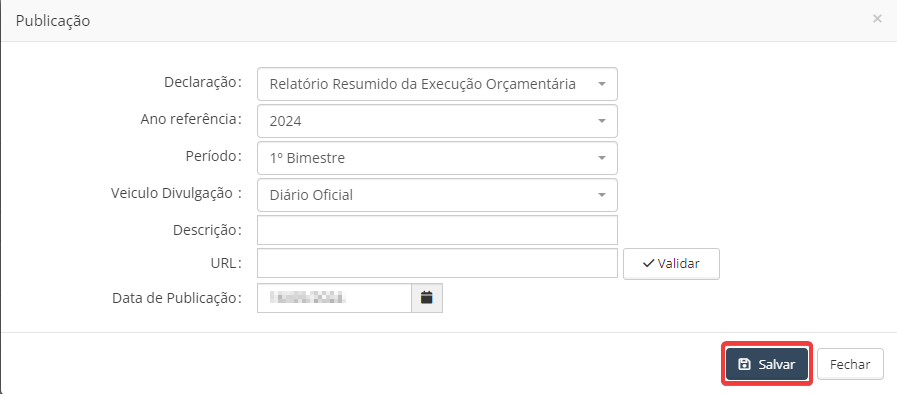Validate the URL with the Validar button

click(671, 264)
